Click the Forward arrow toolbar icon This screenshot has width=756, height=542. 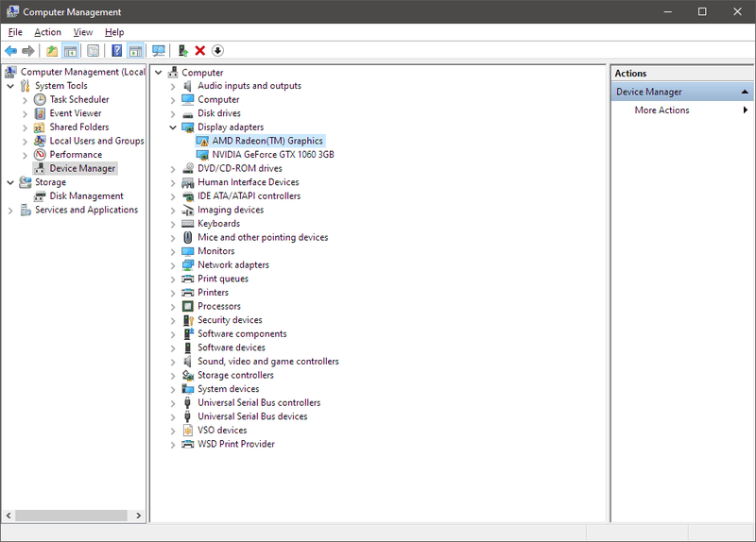(28, 51)
